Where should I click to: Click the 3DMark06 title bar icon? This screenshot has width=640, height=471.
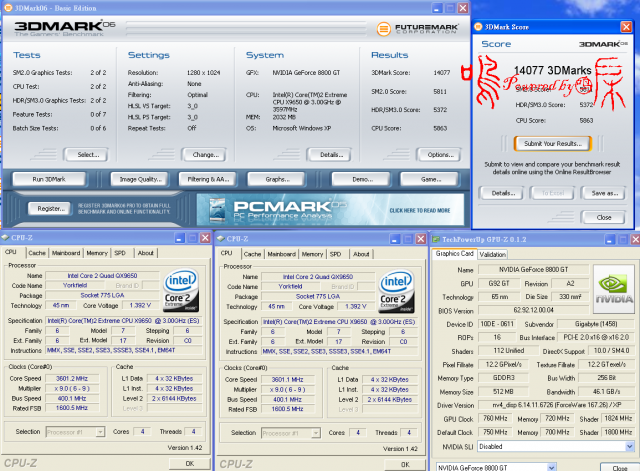8,8
